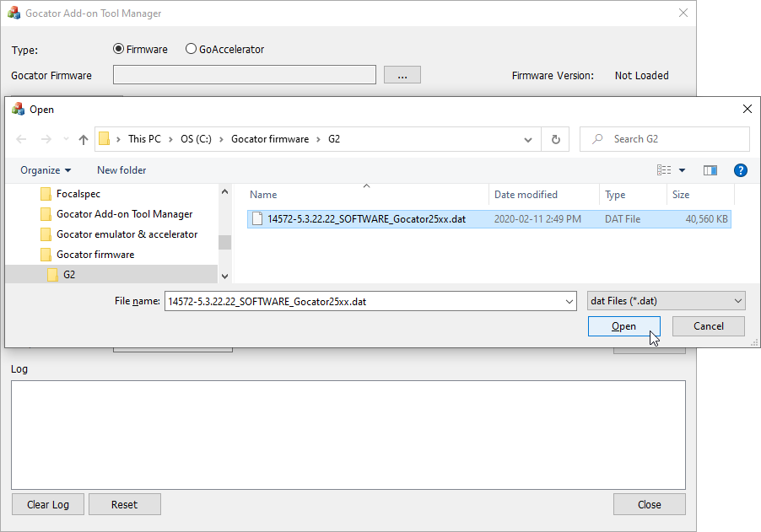Click the browse ellipsis button
The image size is (761, 532).
pyautogui.click(x=402, y=75)
